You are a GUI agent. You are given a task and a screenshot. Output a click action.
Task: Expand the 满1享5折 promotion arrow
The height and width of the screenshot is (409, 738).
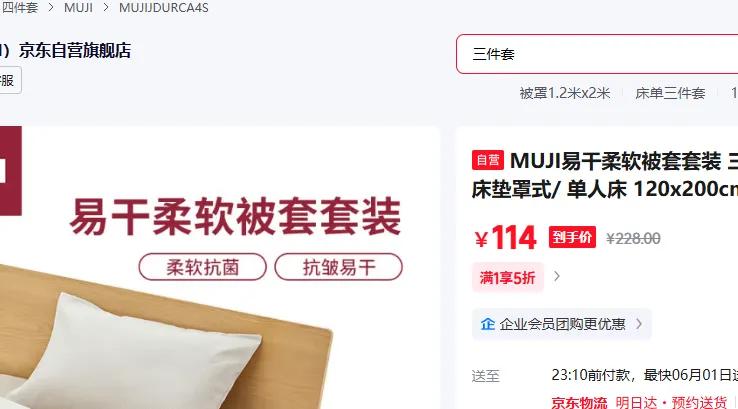pos(557,276)
